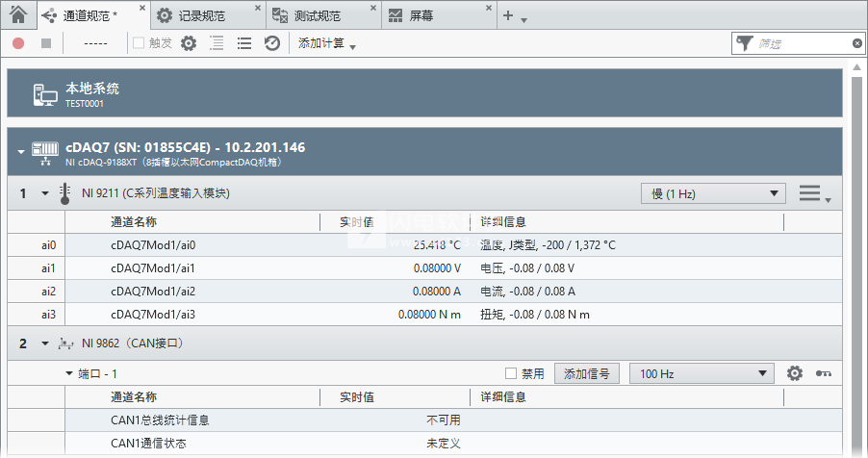This screenshot has height=458, width=868.
Task: Close the 测试规范 tab
Action: [373, 8]
